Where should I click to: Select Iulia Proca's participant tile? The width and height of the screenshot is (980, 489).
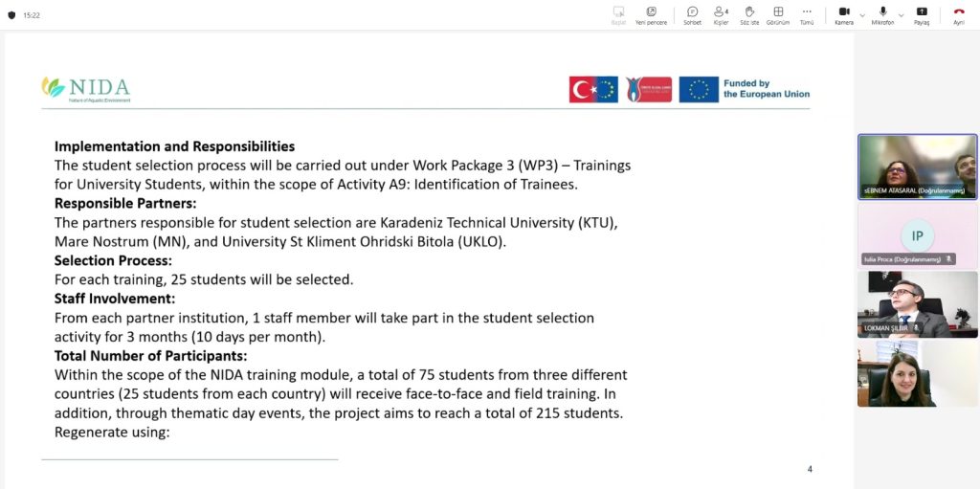(917, 234)
